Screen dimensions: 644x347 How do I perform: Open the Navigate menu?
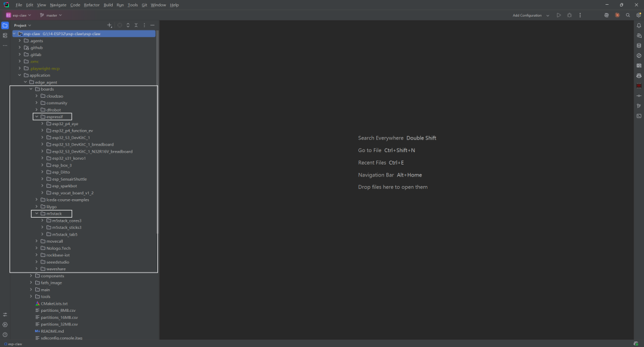(58, 5)
